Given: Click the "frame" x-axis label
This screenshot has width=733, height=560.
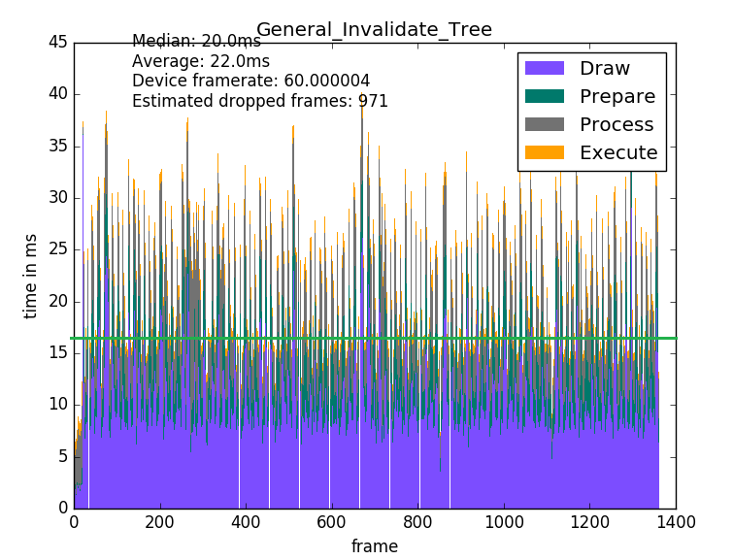Looking at the screenshot, I should [x=374, y=546].
